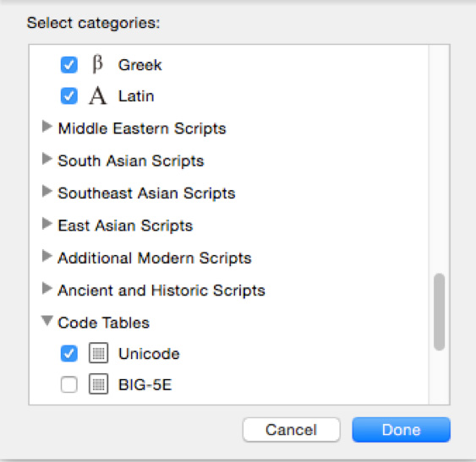Image resolution: width=476 pixels, height=462 pixels.
Task: Collapse the Code Tables group
Action: coord(47,321)
